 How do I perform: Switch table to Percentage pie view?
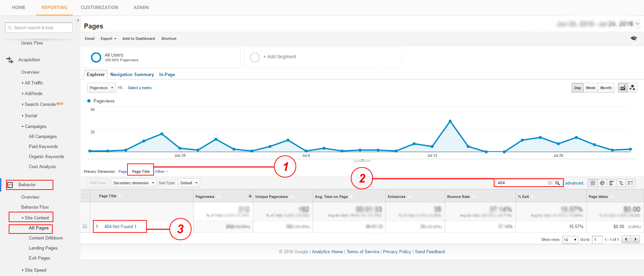[602, 183]
